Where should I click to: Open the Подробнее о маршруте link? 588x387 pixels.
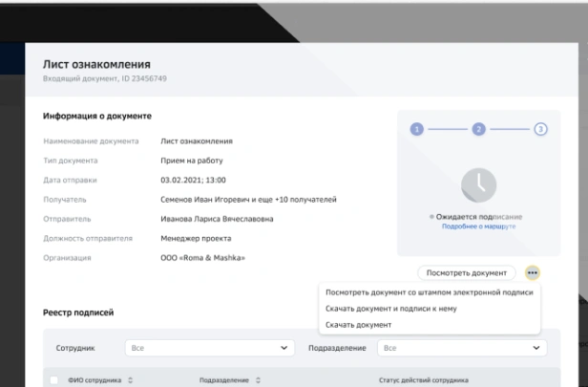pos(479,226)
